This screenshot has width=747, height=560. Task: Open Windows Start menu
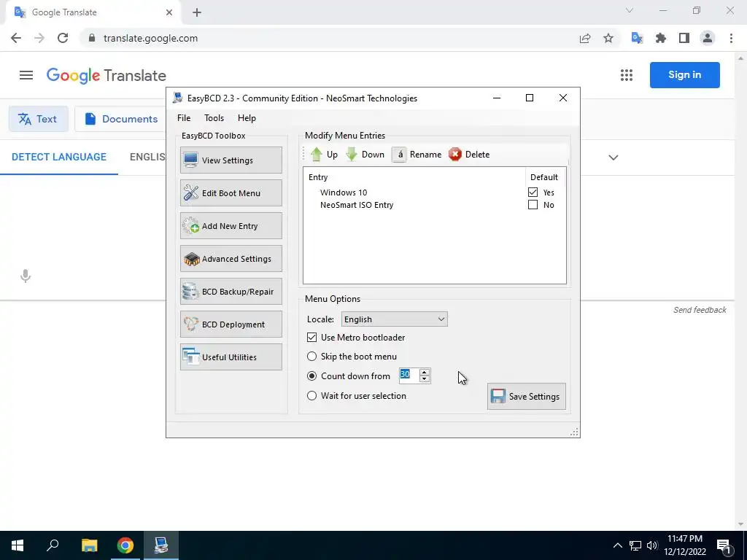tap(18, 545)
